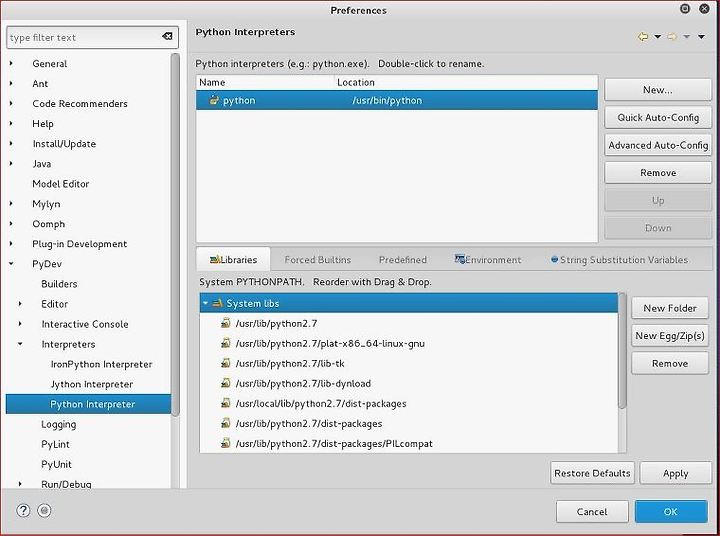Image resolution: width=720 pixels, height=536 pixels.
Task: Select Install/Update in tree
Action: [64, 144]
